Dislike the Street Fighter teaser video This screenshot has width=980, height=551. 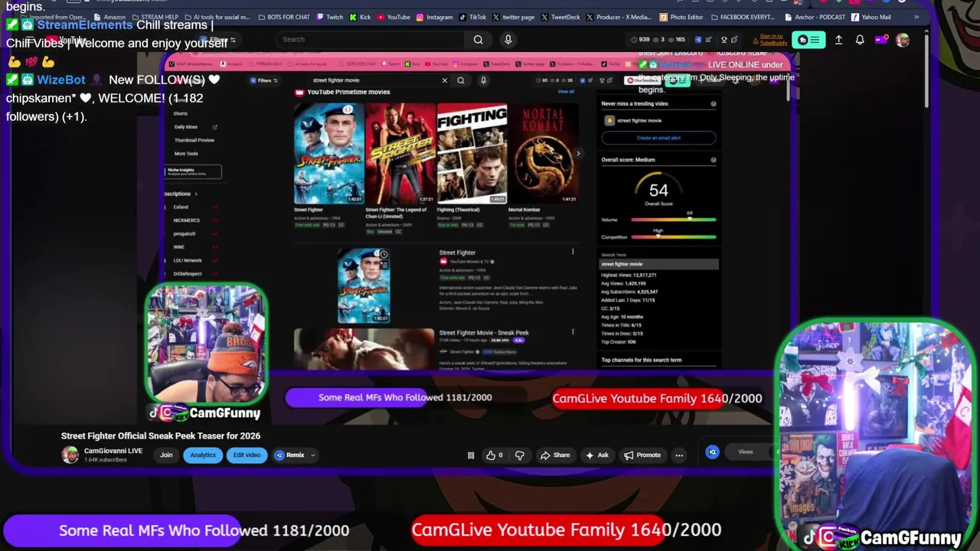(x=520, y=455)
